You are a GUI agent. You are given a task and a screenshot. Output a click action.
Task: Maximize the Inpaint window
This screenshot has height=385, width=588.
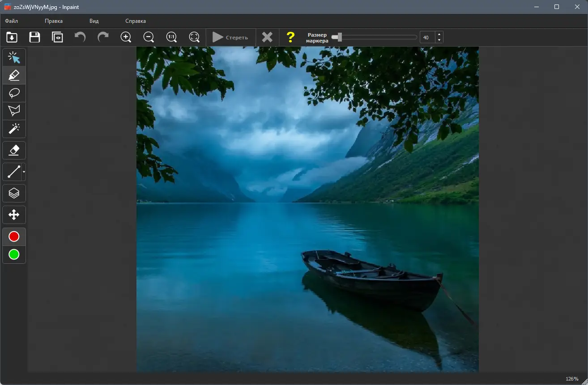tap(557, 7)
